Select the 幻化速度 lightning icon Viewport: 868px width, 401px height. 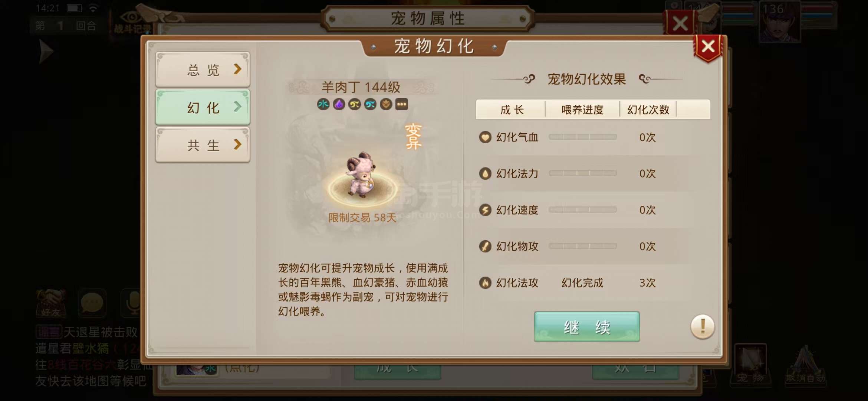(x=485, y=210)
